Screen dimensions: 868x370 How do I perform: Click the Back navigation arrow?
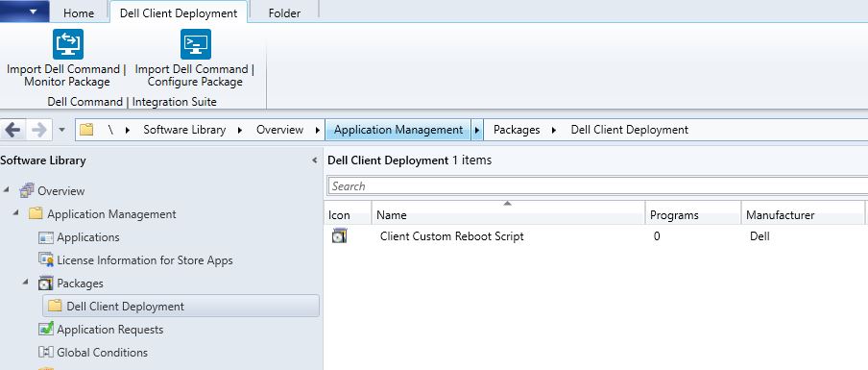12,130
